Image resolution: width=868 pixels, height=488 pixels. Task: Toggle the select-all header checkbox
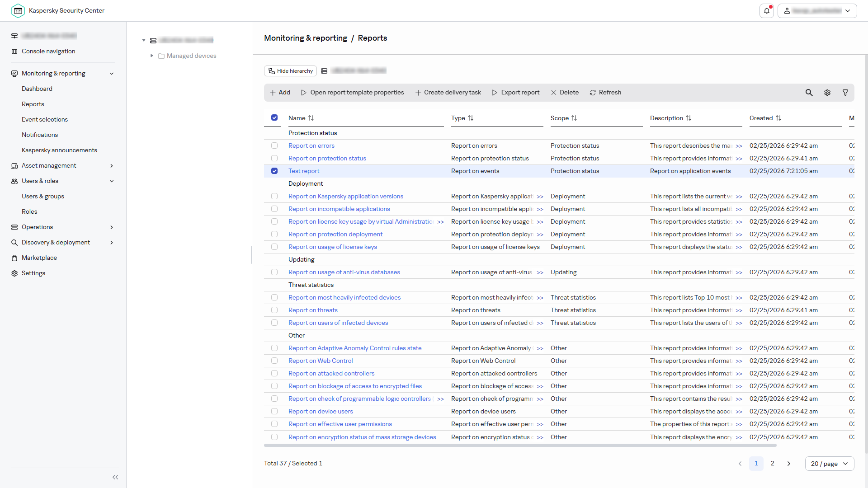(x=274, y=117)
